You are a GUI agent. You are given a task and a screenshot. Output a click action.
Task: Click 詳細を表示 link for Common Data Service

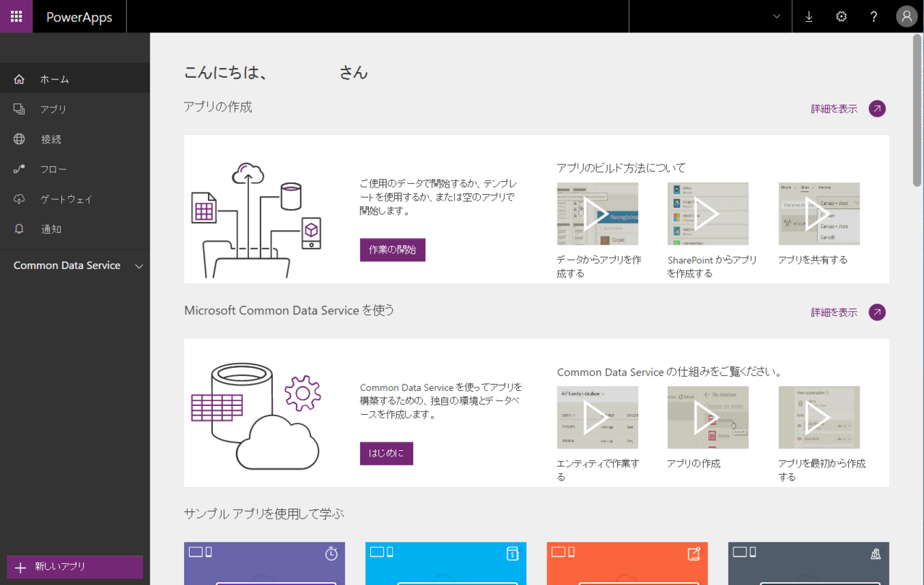coord(834,312)
